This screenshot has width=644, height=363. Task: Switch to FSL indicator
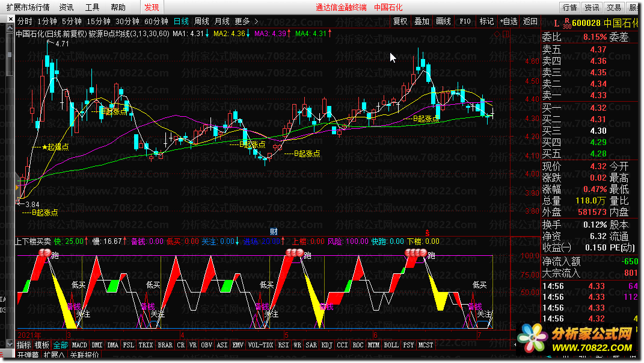(129, 346)
